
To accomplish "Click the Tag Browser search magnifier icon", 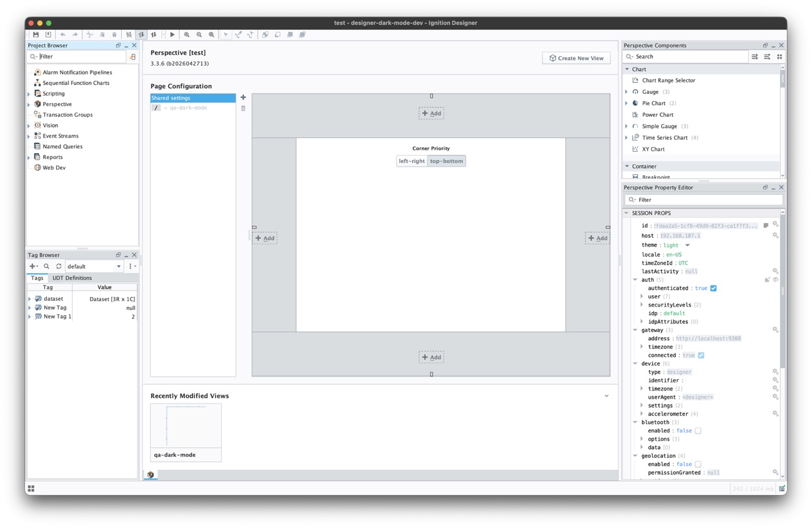I will click(46, 266).
